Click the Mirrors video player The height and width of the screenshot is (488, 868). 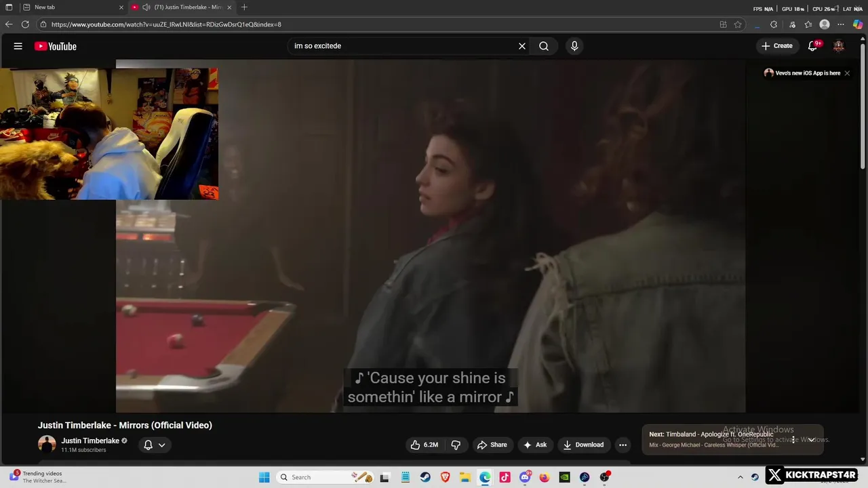pos(431,236)
